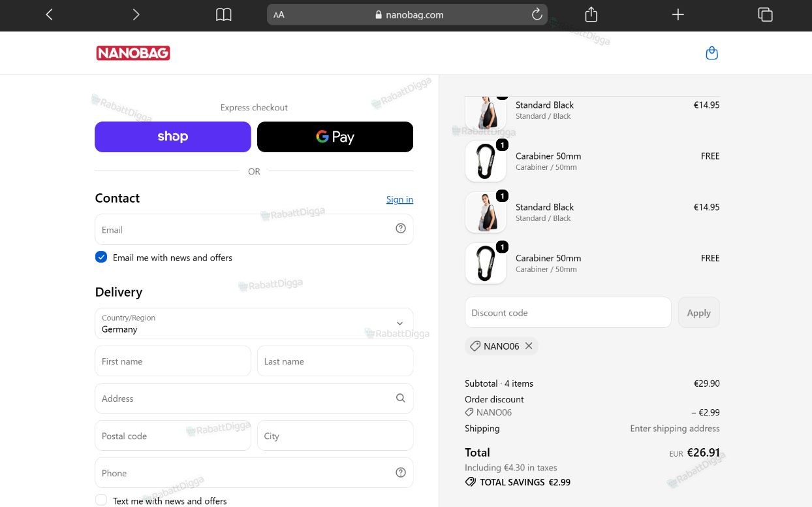Screen dimensions: 812x507
Task: Click the 'Enter shipping address' text
Action: [675, 429]
